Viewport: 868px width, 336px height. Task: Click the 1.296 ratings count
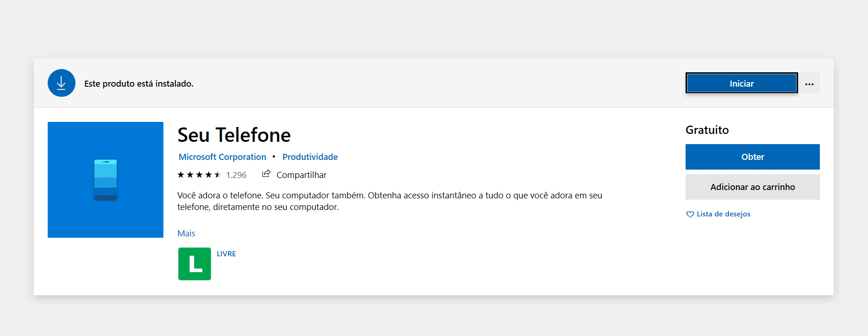point(236,175)
